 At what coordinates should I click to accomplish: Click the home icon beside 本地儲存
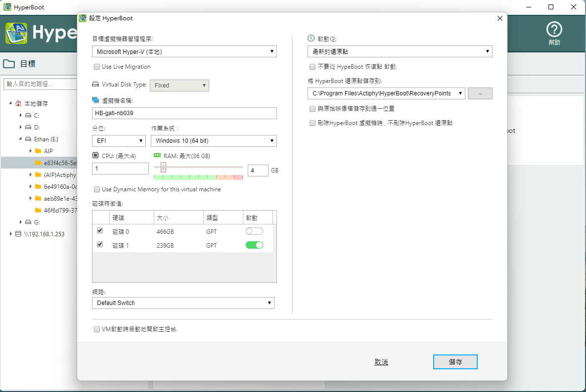[18, 104]
